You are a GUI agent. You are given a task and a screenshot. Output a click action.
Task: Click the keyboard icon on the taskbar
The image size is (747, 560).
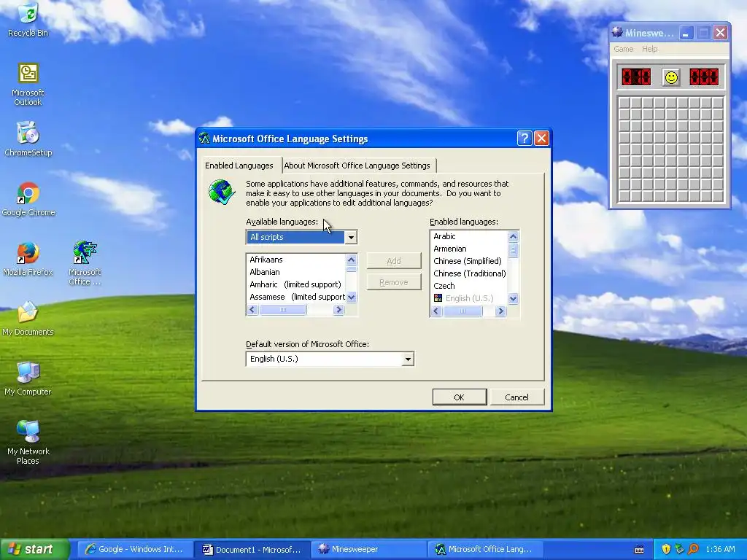pyautogui.click(x=639, y=550)
